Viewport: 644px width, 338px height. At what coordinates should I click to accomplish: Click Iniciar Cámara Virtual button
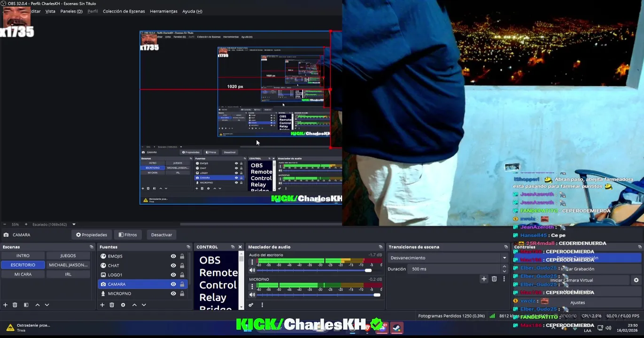click(572, 280)
